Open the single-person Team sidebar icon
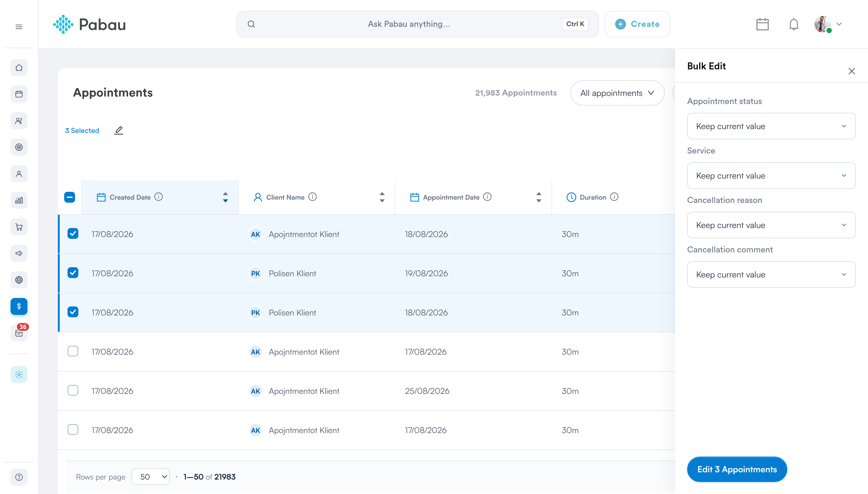 point(19,174)
